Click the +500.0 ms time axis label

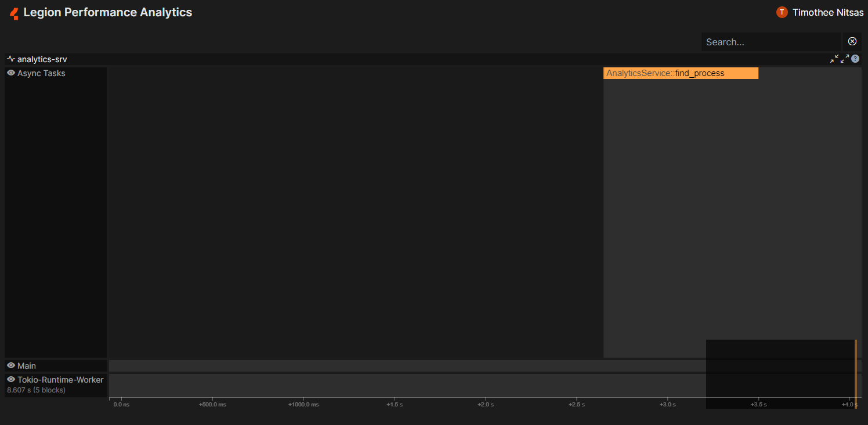pos(212,405)
